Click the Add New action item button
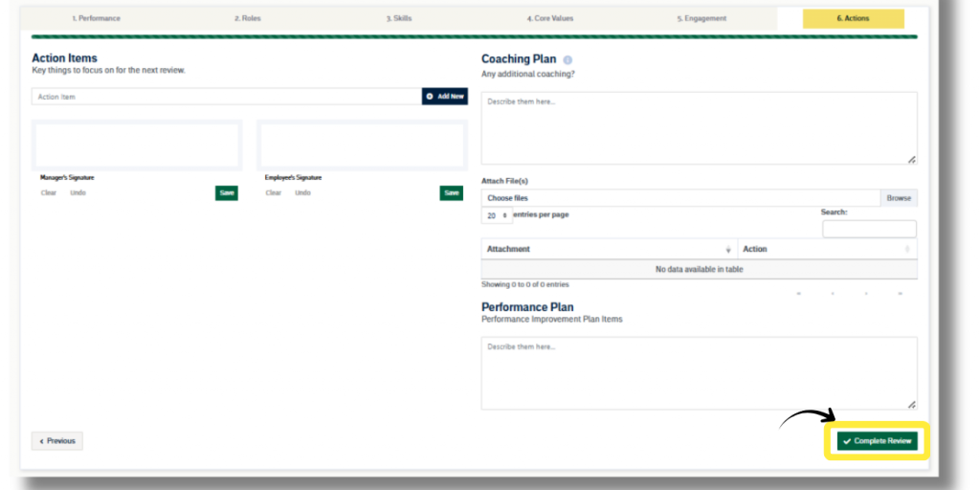The width and height of the screenshot is (980, 490). click(x=445, y=97)
